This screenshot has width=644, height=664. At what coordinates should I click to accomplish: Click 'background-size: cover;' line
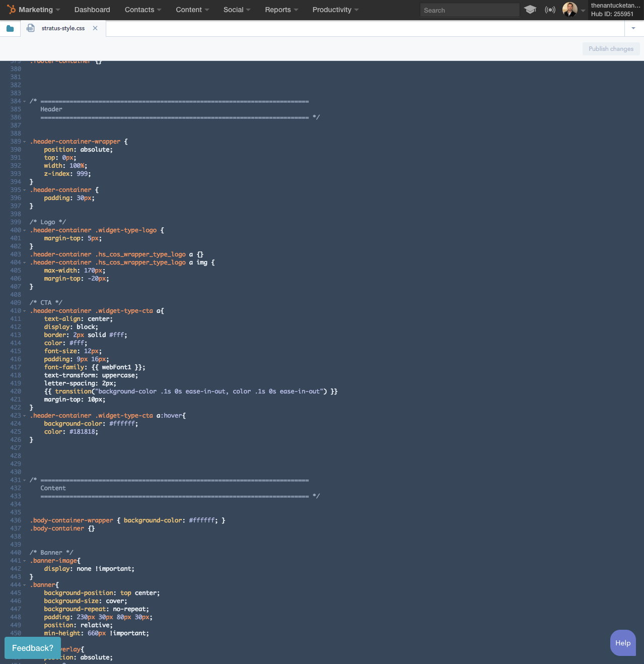[x=86, y=601]
